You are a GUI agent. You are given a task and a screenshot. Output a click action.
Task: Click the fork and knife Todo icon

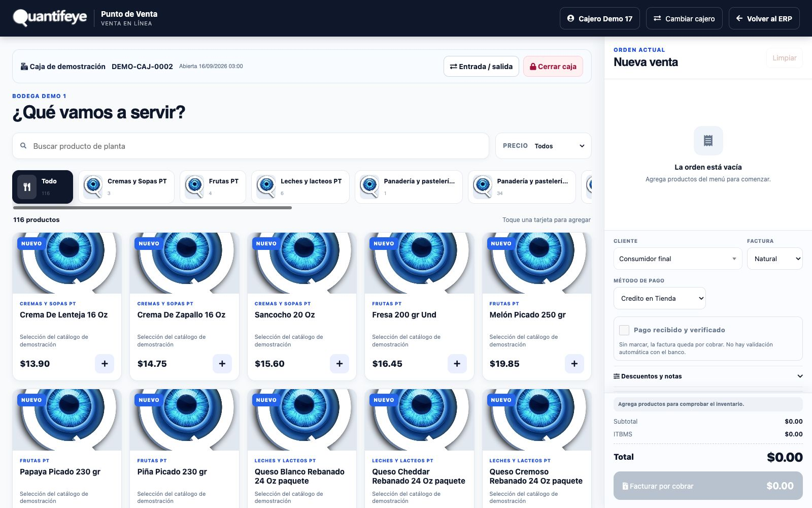click(x=27, y=187)
